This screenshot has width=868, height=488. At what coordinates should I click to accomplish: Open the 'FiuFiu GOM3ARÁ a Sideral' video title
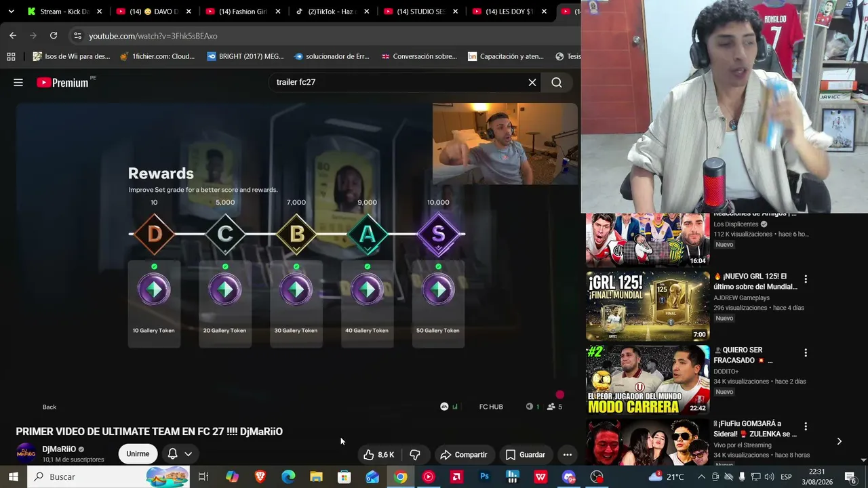point(755,429)
